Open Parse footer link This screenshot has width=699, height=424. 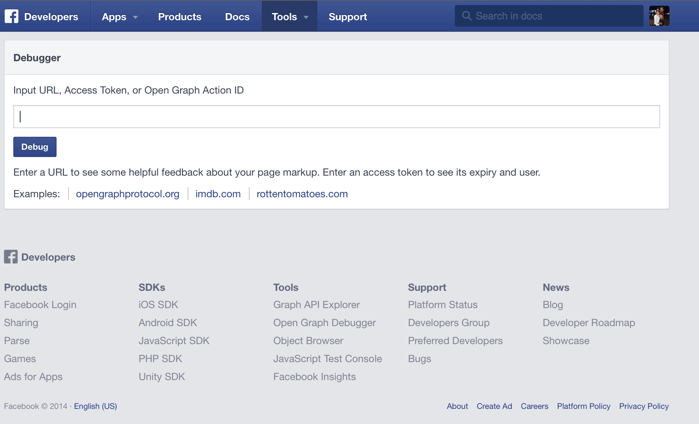tap(16, 341)
